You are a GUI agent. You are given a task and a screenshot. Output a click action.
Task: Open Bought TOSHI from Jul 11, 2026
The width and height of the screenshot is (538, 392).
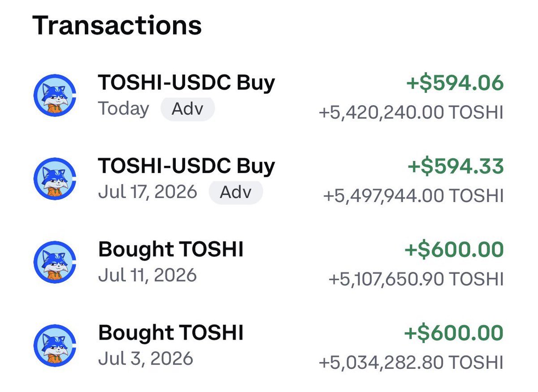pos(171,250)
